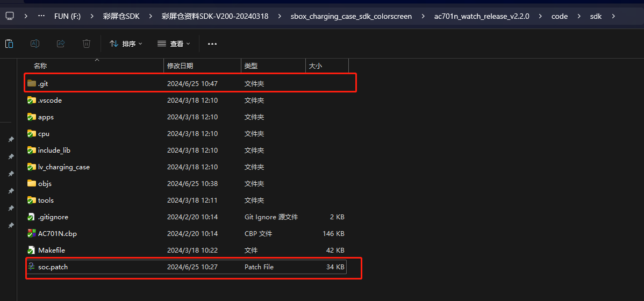The height and width of the screenshot is (301, 644).
Task: Click date 2024/6/25 10:38 of objs
Action: click(x=192, y=184)
